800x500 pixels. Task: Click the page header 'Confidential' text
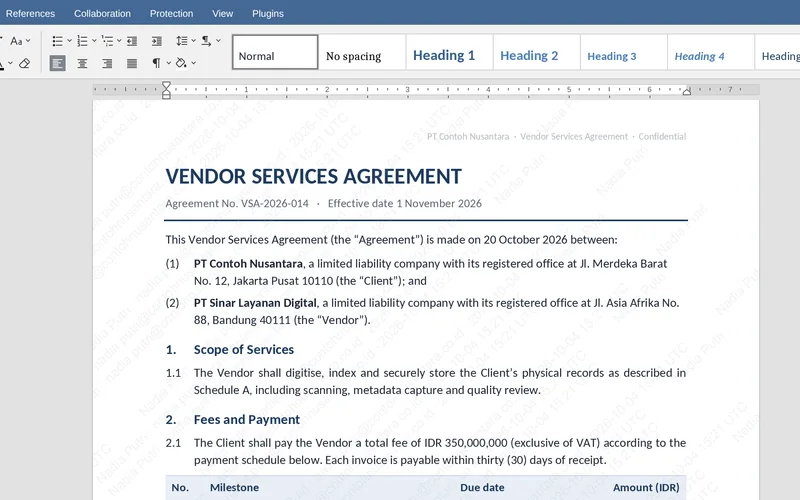[662, 137]
